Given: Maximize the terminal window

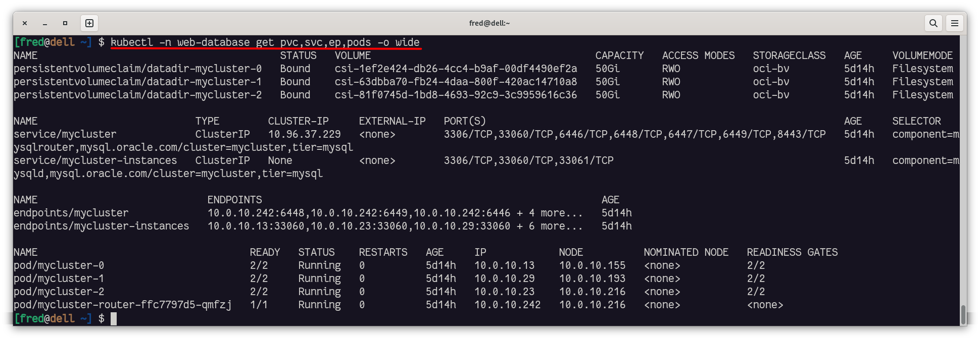Looking at the screenshot, I should 65,23.
